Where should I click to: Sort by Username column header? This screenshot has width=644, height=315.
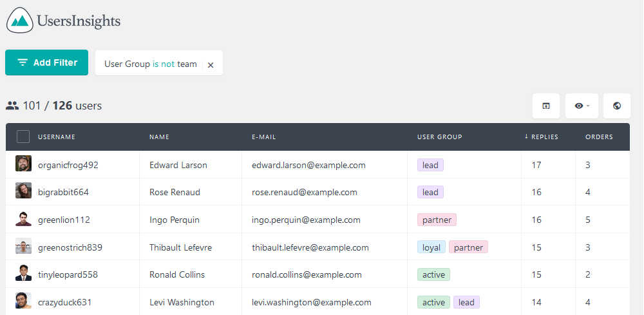[x=57, y=137]
